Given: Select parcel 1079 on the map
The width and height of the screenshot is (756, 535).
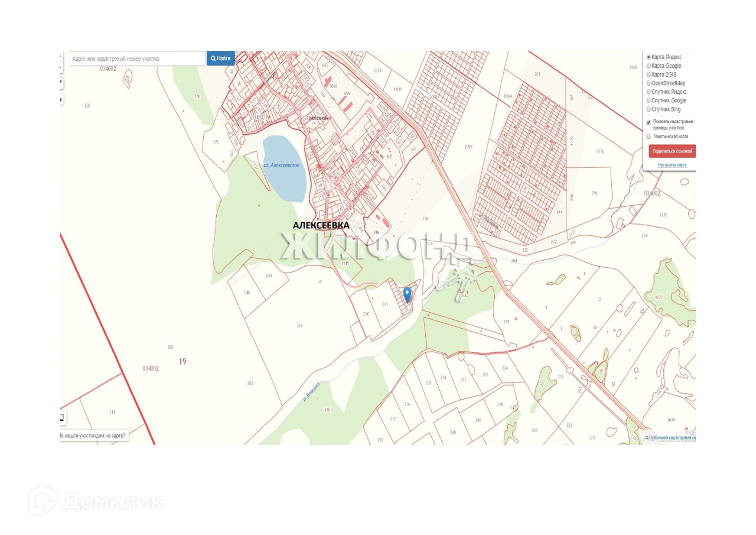Looking at the screenshot, I should tap(378, 71).
